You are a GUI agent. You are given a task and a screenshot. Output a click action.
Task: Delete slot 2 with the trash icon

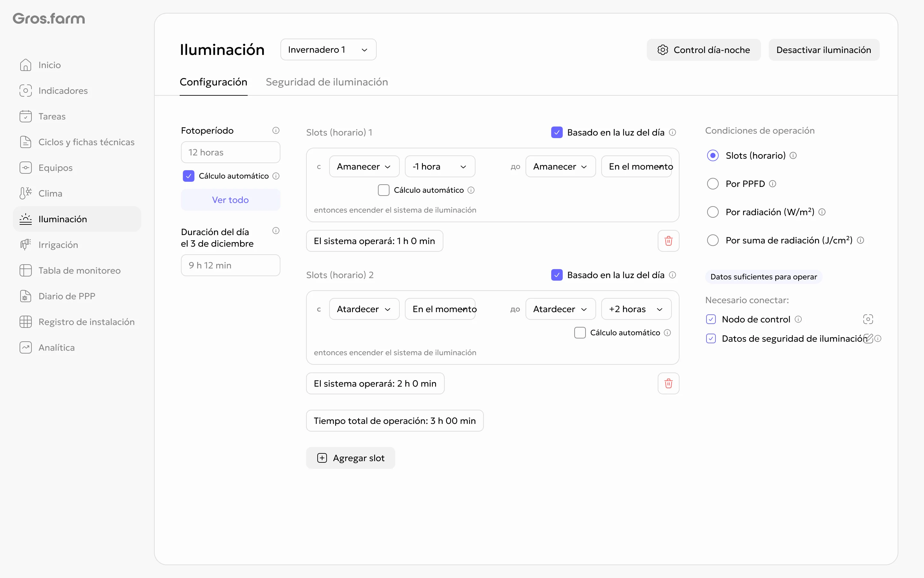[x=668, y=383]
